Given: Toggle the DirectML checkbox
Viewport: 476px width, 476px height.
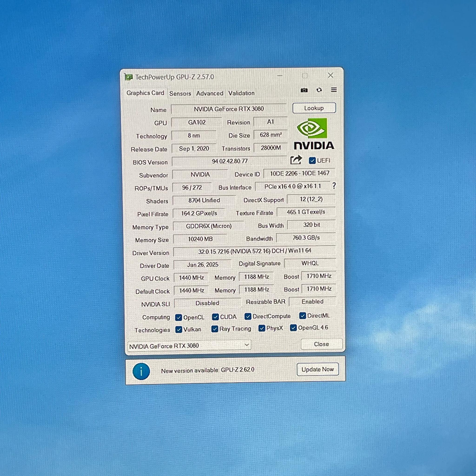Looking at the screenshot, I should point(303,316).
